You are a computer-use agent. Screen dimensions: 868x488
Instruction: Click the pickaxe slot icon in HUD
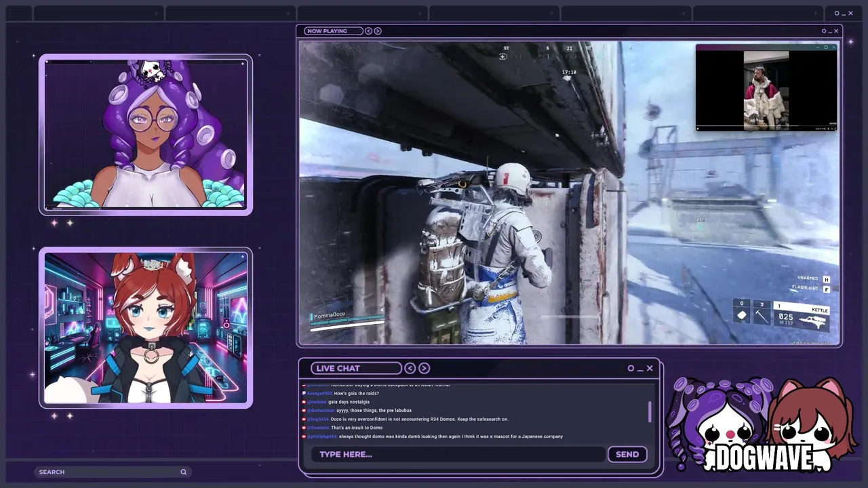pyautogui.click(x=762, y=316)
